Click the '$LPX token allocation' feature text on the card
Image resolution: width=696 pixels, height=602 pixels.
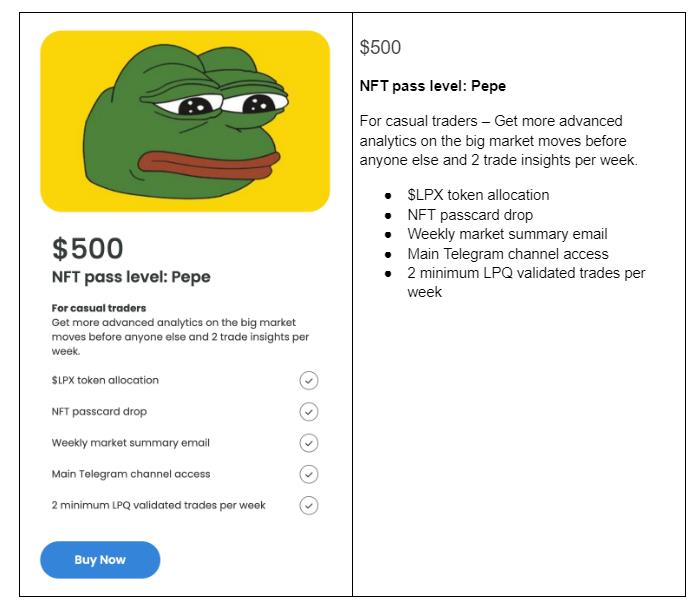105,380
